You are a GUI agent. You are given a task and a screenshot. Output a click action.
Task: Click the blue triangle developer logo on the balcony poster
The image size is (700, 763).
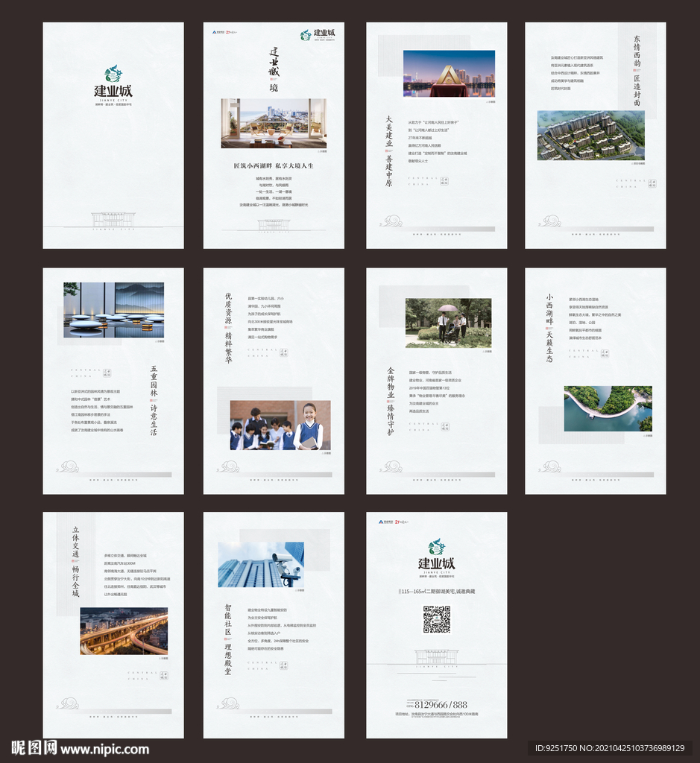(x=218, y=32)
